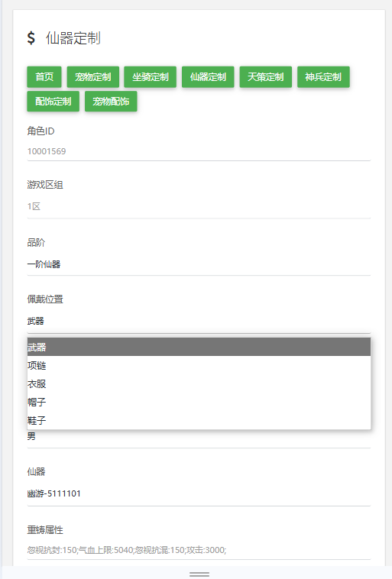Open 配饰定制 page
This screenshot has width=392, height=579.
point(53,101)
